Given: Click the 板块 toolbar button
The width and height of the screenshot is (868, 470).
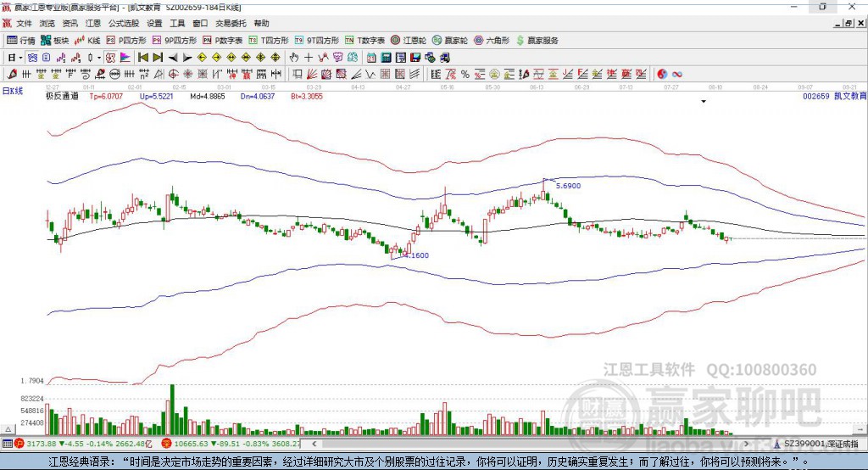Looking at the screenshot, I should tap(55, 41).
